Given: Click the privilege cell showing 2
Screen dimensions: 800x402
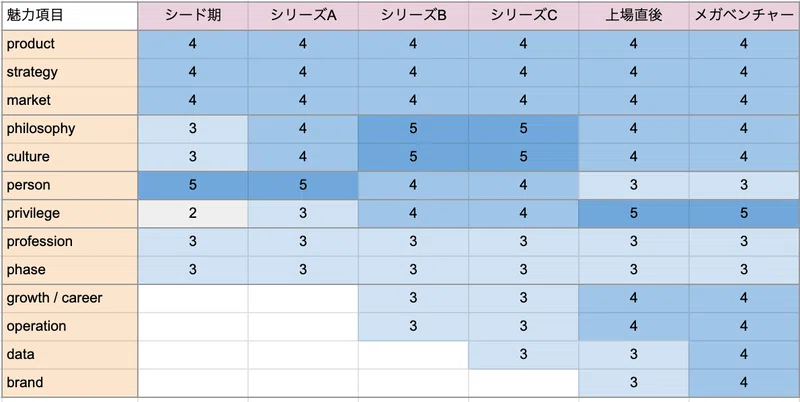Looking at the screenshot, I should coord(193,213).
